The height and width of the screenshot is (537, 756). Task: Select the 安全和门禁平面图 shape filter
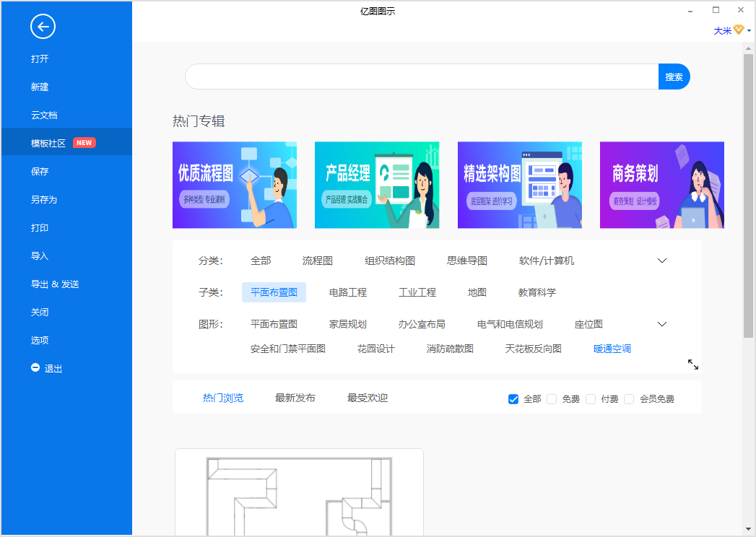click(x=288, y=349)
